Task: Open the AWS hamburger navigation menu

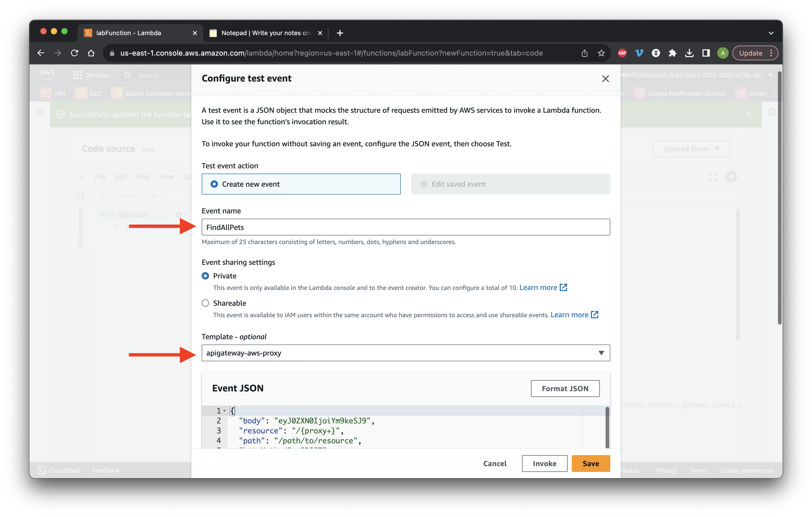Action: pos(40,112)
